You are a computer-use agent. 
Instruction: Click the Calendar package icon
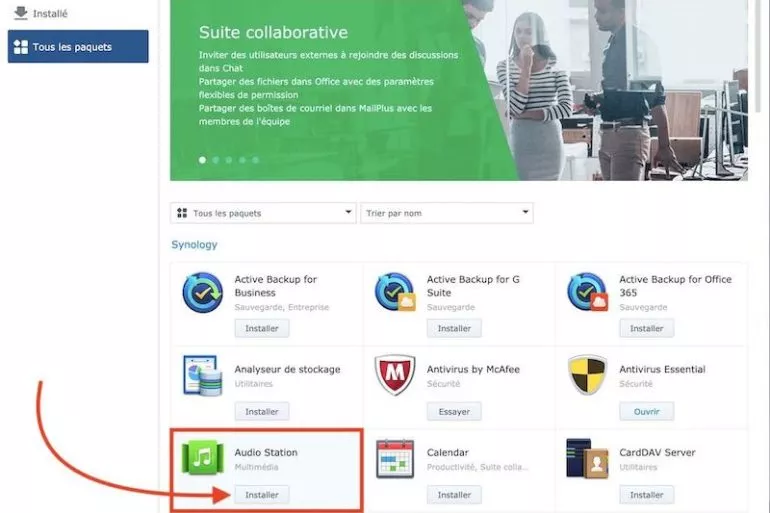click(395, 459)
